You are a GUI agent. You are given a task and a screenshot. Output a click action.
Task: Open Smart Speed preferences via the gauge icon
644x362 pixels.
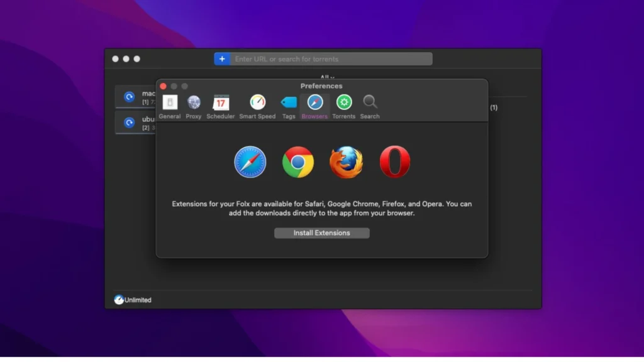coord(258,102)
